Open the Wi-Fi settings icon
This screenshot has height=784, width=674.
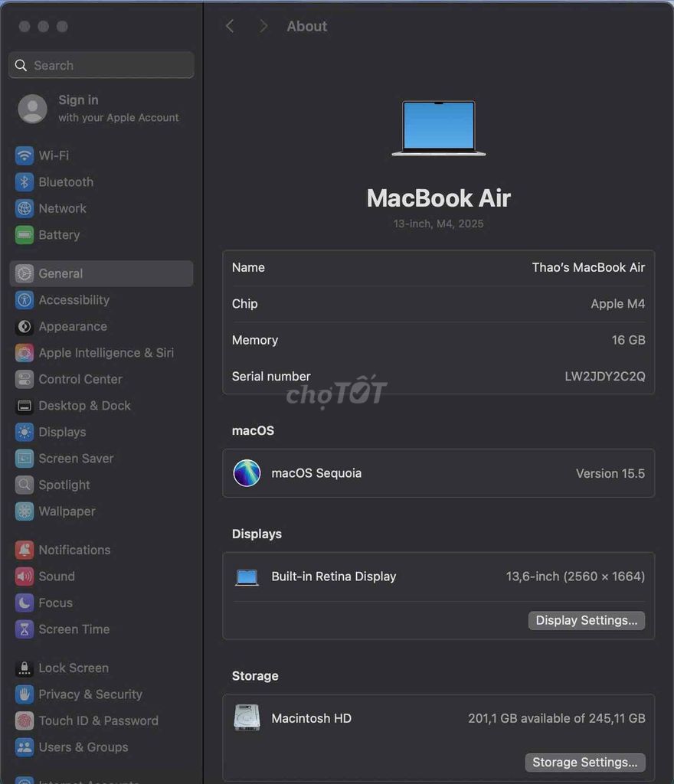[x=24, y=155]
